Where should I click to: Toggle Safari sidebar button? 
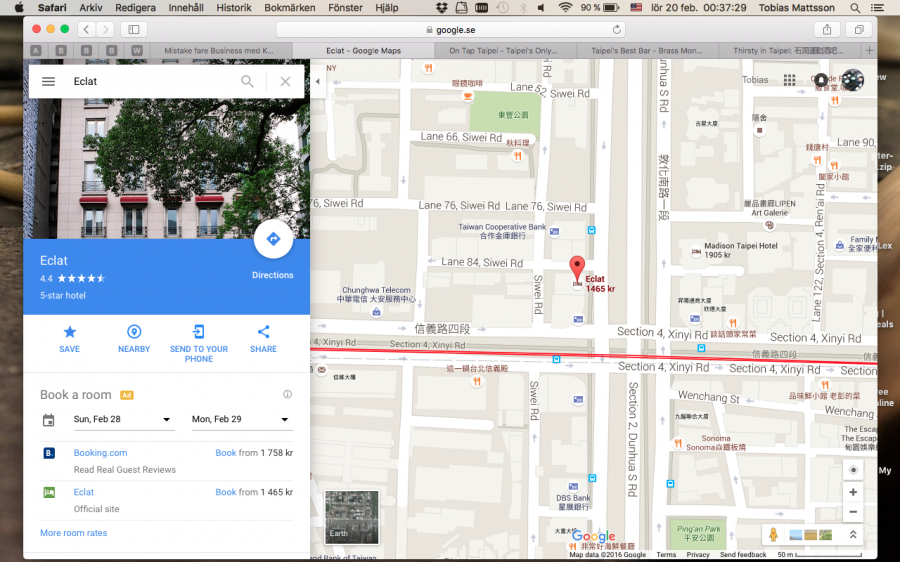[x=133, y=29]
